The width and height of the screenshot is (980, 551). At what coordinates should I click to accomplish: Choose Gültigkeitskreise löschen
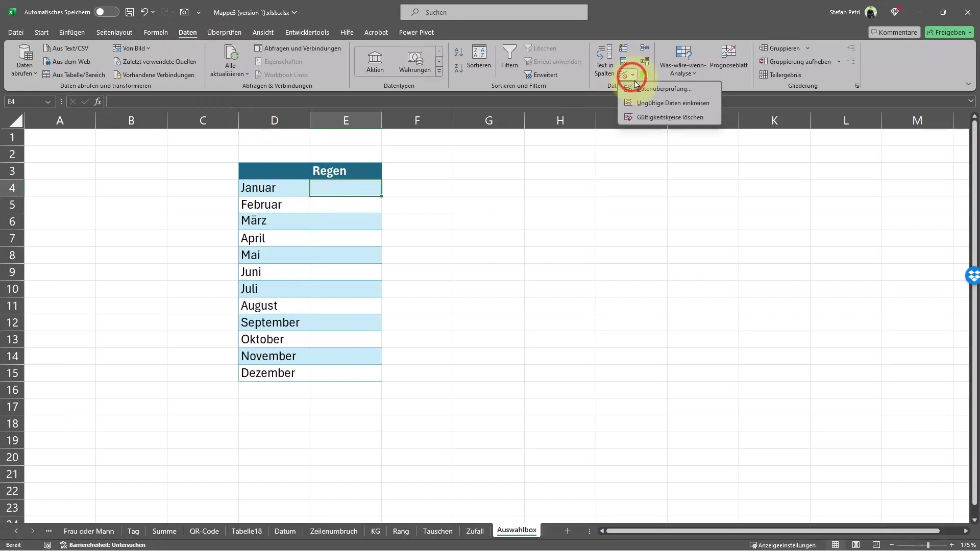click(670, 117)
